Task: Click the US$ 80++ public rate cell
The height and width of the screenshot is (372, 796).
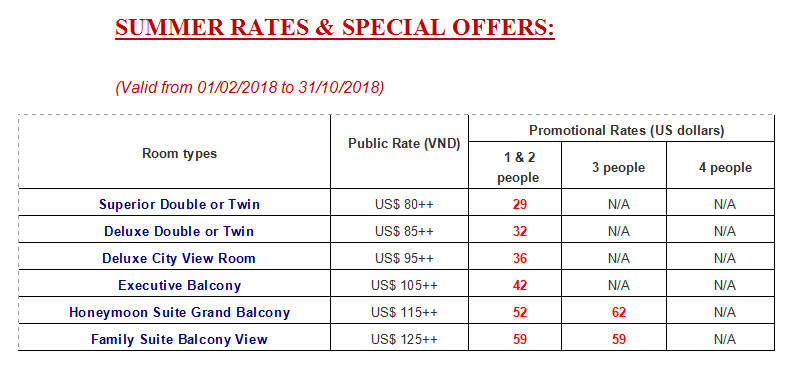Action: (x=404, y=205)
